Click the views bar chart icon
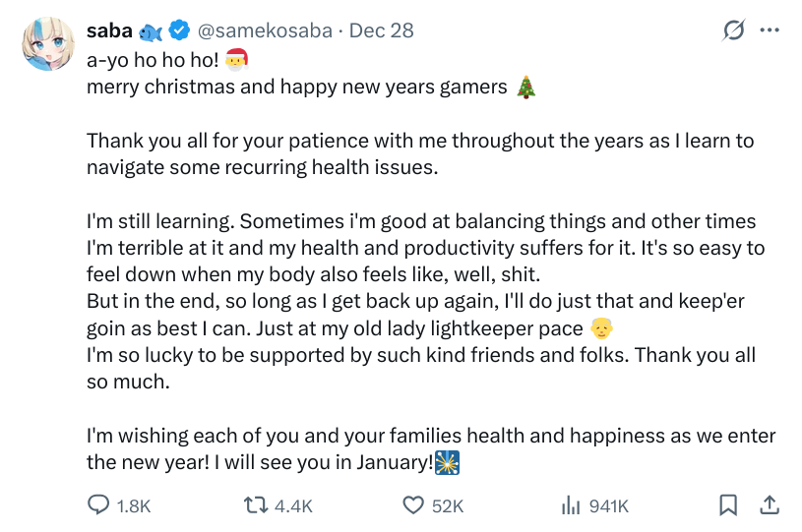802x532 pixels. point(570,505)
